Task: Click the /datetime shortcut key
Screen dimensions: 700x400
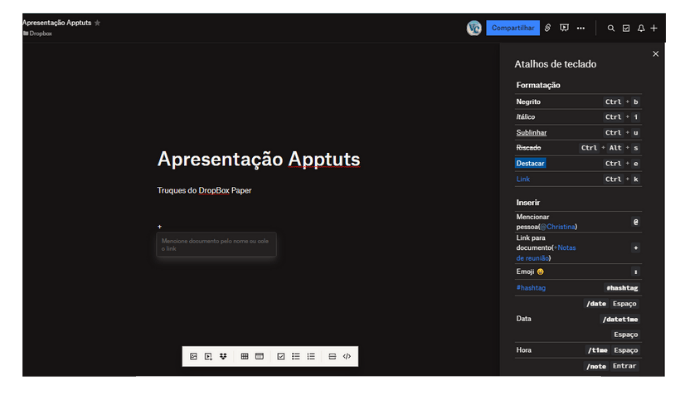Action: [621, 319]
